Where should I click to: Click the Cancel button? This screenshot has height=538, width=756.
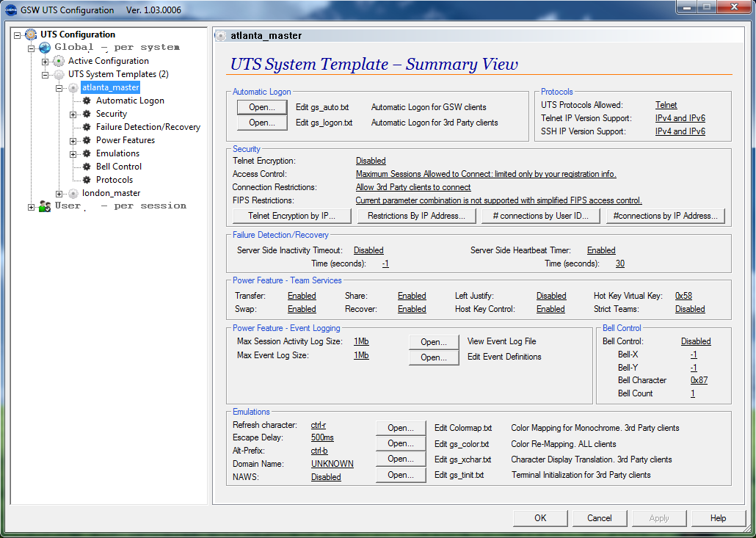(x=600, y=517)
